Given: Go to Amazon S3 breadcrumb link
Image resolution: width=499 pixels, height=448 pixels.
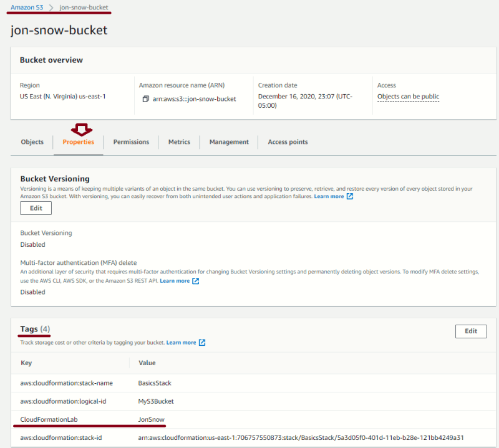Looking at the screenshot, I should [27, 7].
